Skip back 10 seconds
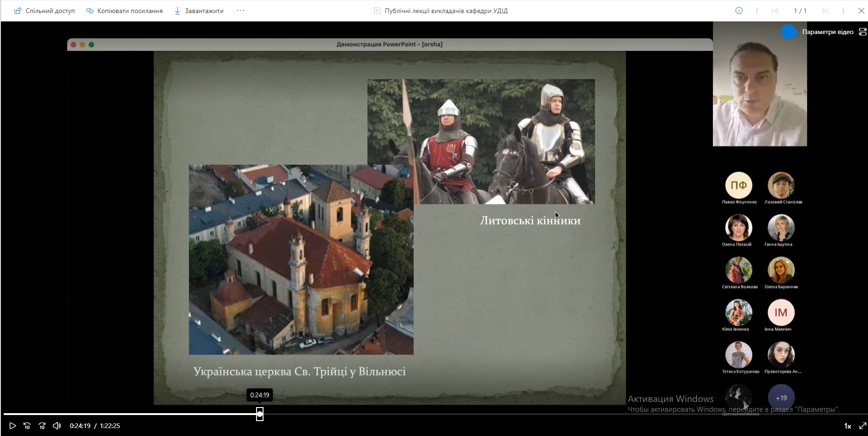The width and height of the screenshot is (868, 436). (27, 426)
